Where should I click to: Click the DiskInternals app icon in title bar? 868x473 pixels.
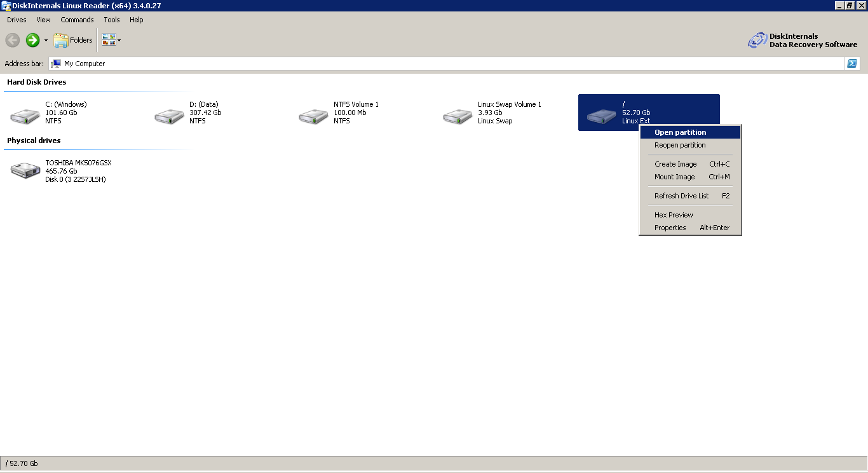tap(6, 5)
